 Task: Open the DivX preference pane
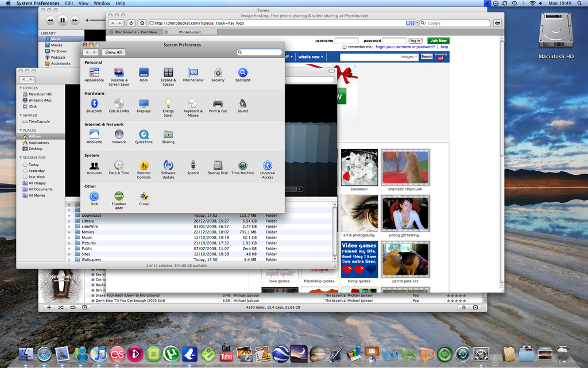pyautogui.click(x=94, y=198)
